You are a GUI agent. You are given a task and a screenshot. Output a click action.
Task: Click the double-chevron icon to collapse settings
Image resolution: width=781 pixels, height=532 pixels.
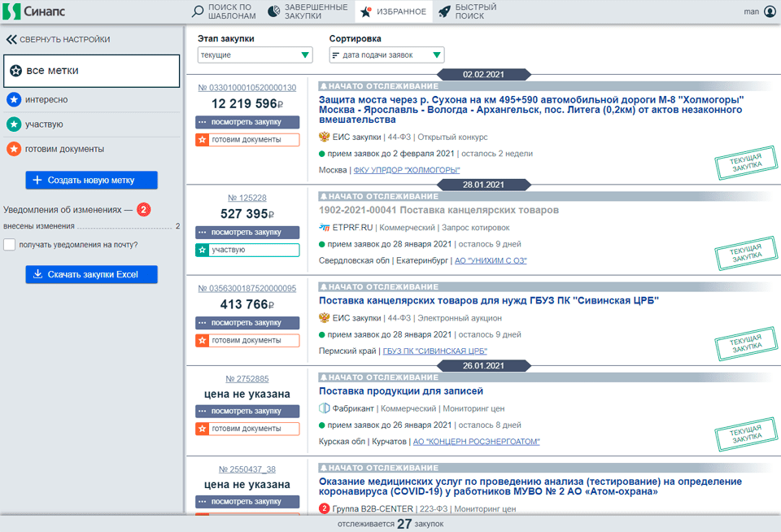11,39
